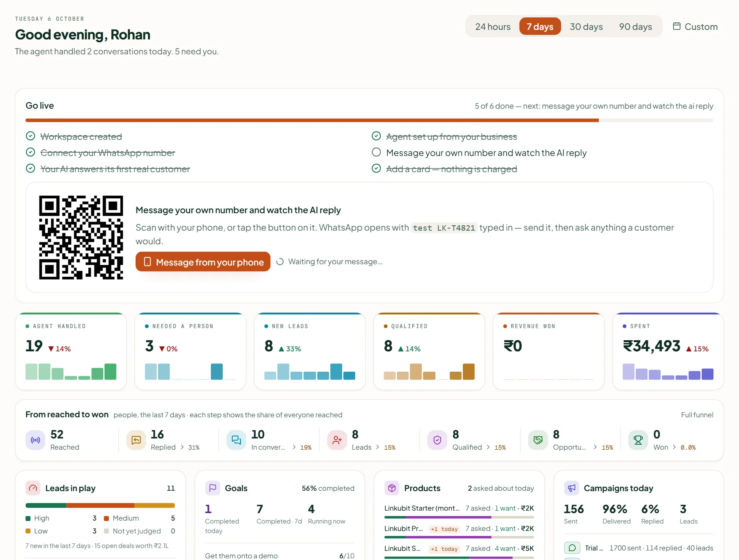Toggle the Workspace created checklist item
739x560 pixels.
click(x=30, y=136)
